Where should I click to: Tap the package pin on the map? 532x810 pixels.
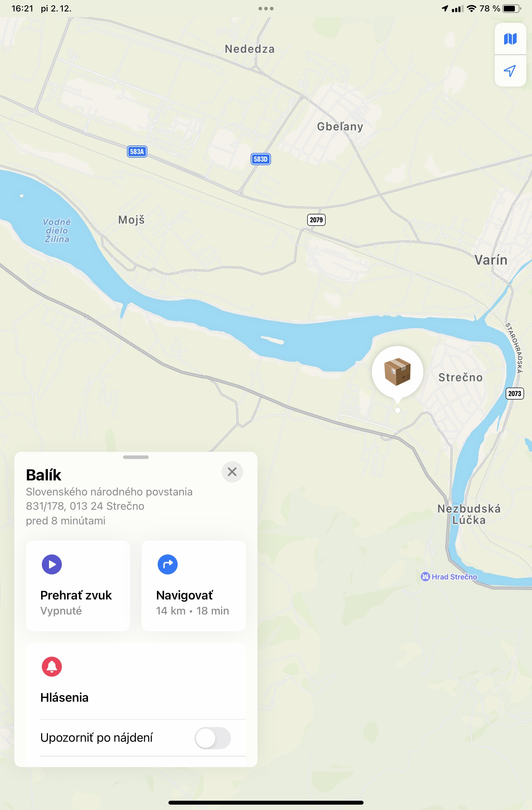coord(397,372)
